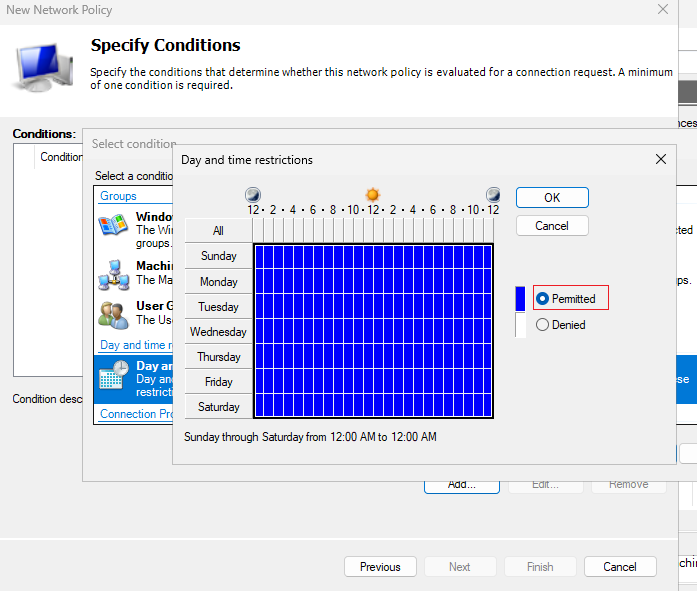Click the All row header button
The image size is (697, 591).
(218, 231)
